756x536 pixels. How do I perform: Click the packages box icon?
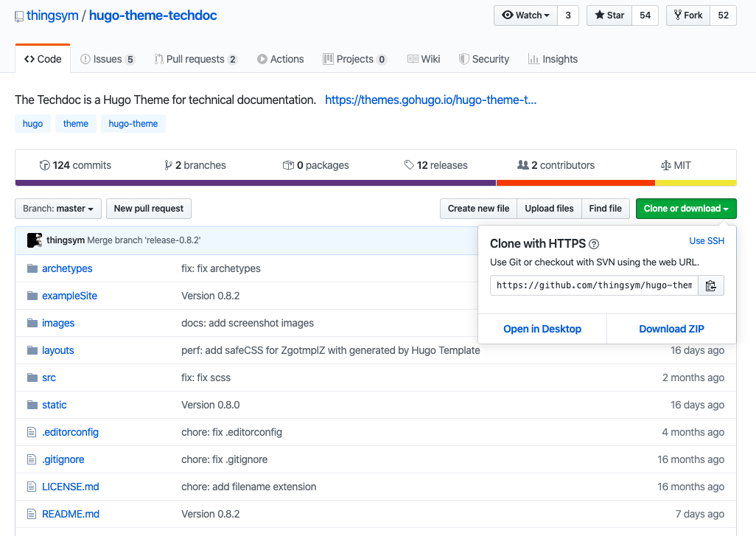(x=288, y=165)
